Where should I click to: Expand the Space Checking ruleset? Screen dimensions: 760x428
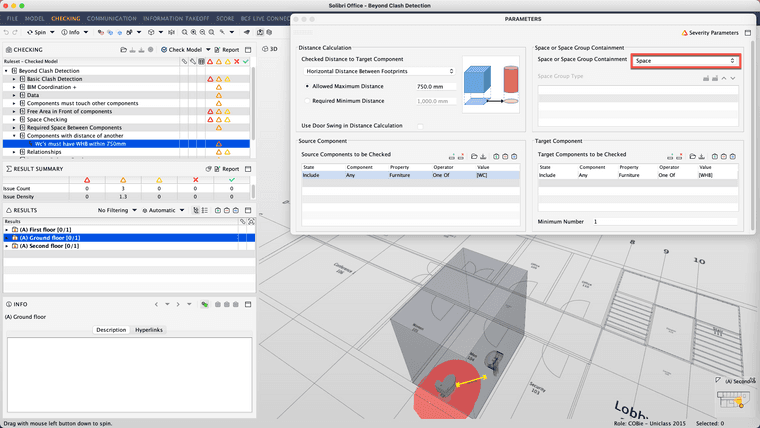pos(14,120)
